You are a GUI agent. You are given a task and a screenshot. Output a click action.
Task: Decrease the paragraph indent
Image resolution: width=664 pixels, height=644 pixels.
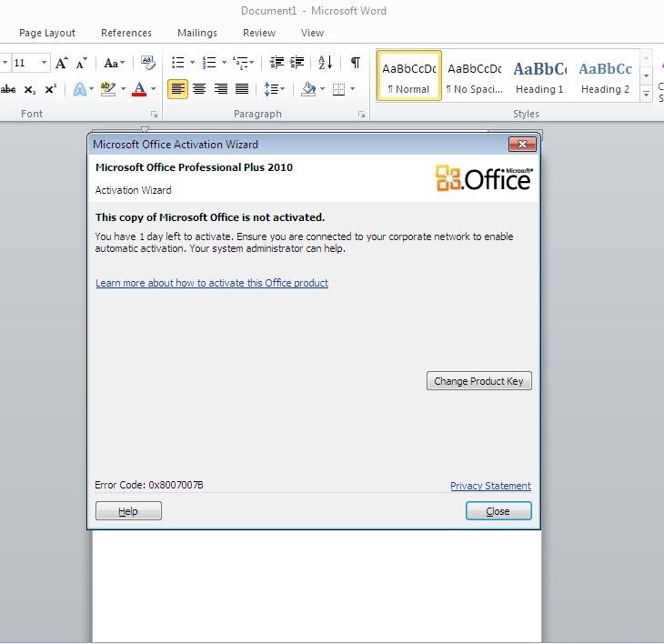277,63
